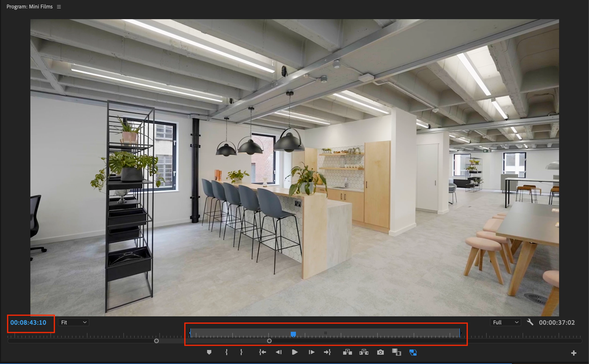Open the Program: Mini Films panel menu
The width and height of the screenshot is (589, 364).
tap(59, 7)
